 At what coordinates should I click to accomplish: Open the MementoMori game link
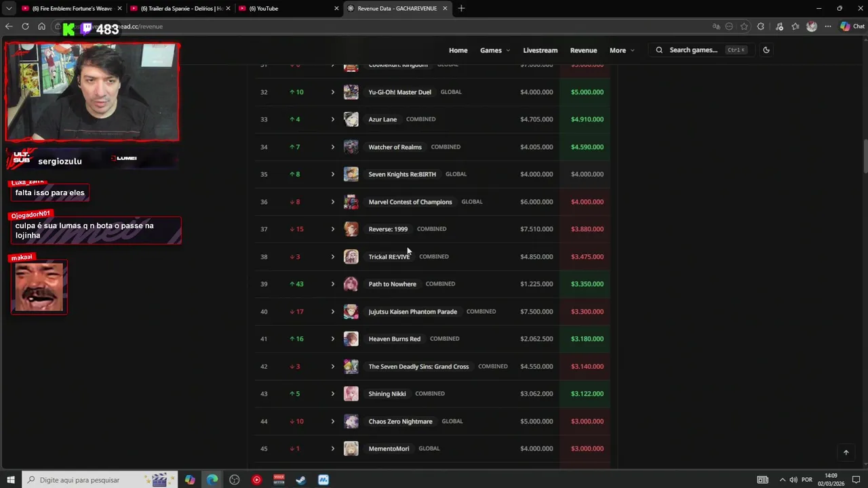(x=389, y=449)
